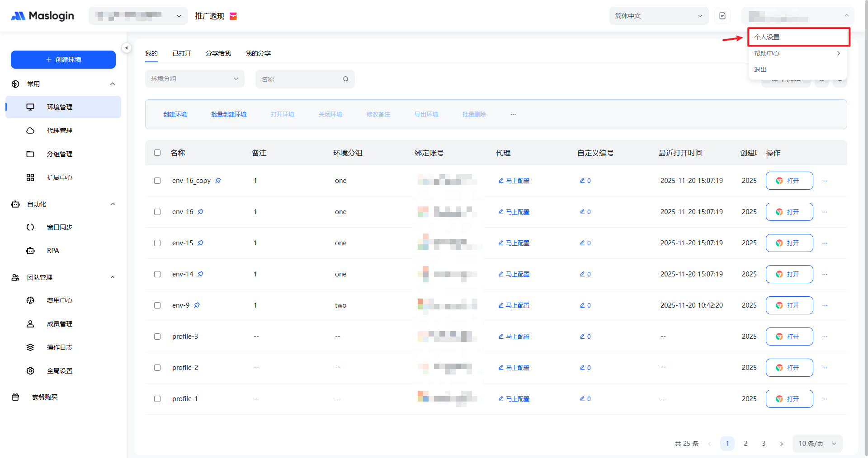Click the blue 创建环境 button in sidebar

pos(63,60)
